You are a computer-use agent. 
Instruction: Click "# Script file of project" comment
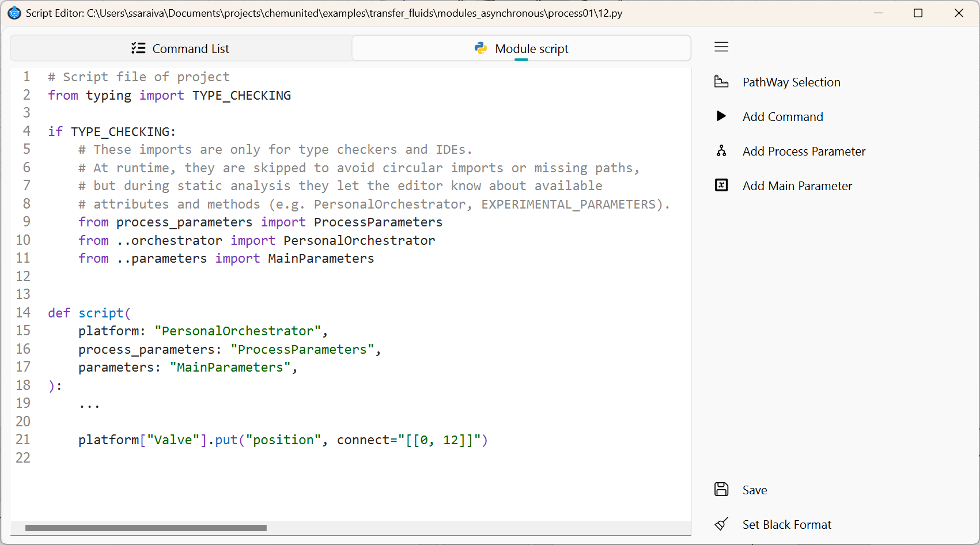tap(139, 77)
